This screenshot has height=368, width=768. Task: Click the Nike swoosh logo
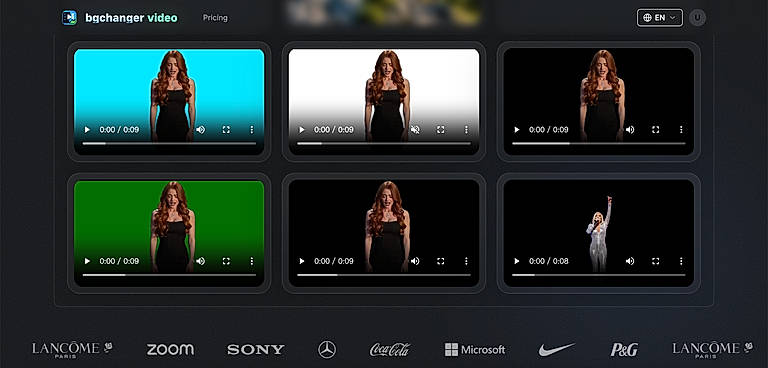click(x=556, y=349)
